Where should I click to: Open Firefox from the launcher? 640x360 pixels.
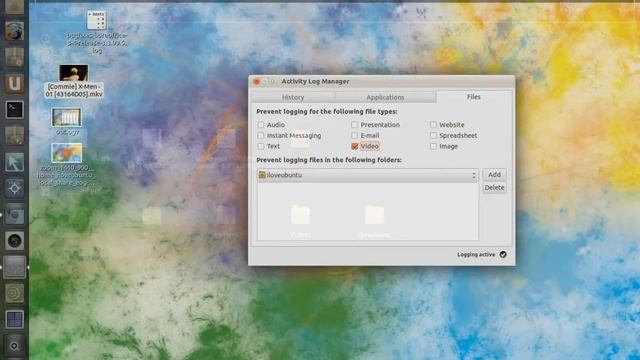[14, 31]
